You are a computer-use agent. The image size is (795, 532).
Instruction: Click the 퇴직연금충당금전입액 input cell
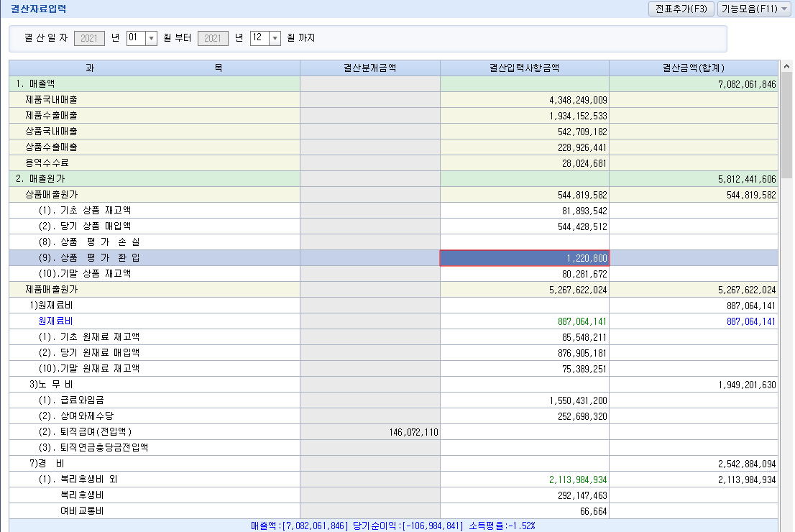524,448
